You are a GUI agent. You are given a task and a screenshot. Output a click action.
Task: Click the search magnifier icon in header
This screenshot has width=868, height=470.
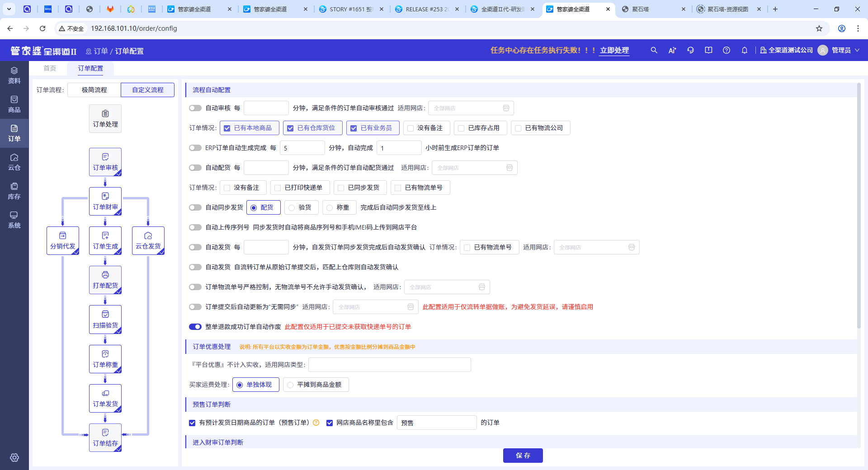pos(654,50)
